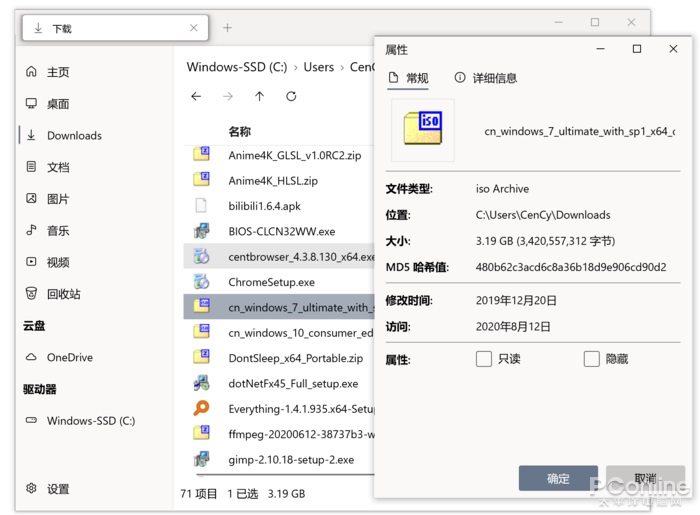The width and height of the screenshot is (700, 515).
Task: Go up one folder level arrow
Action: (259, 96)
